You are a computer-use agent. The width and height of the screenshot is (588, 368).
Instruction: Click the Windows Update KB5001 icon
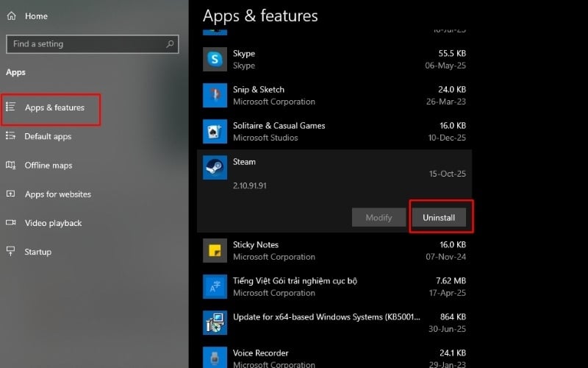coord(215,322)
